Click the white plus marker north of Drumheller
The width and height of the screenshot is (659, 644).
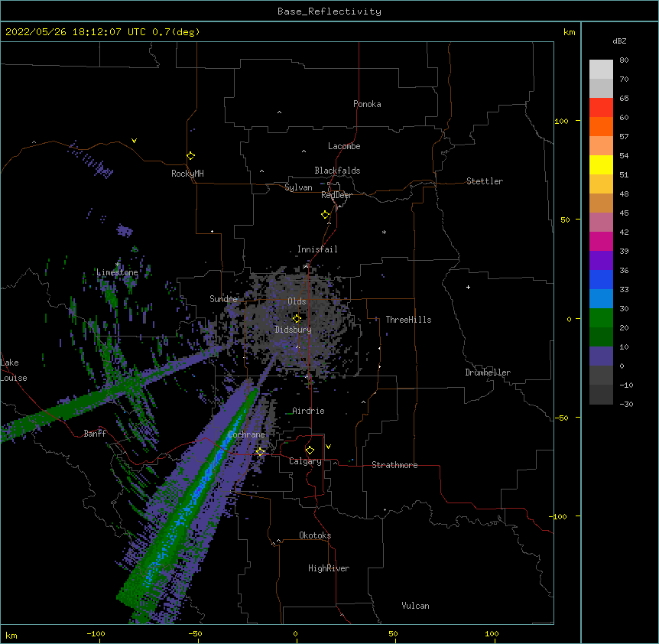(468, 287)
